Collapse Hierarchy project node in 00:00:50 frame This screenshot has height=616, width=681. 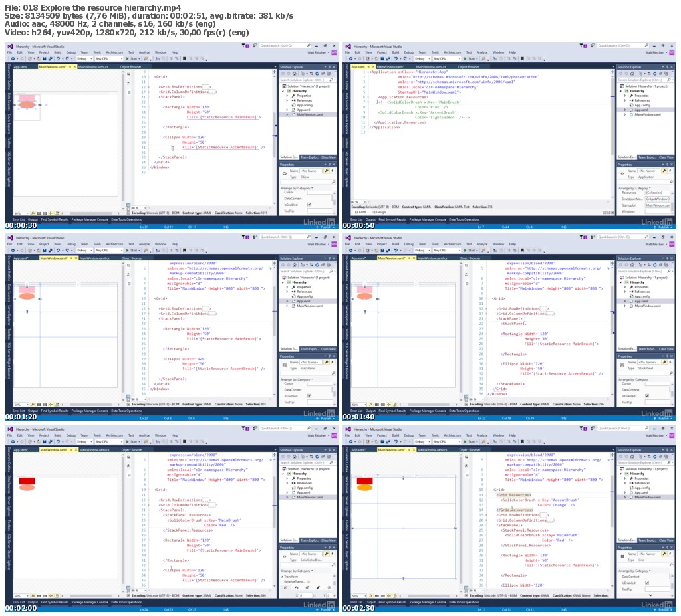click(622, 91)
